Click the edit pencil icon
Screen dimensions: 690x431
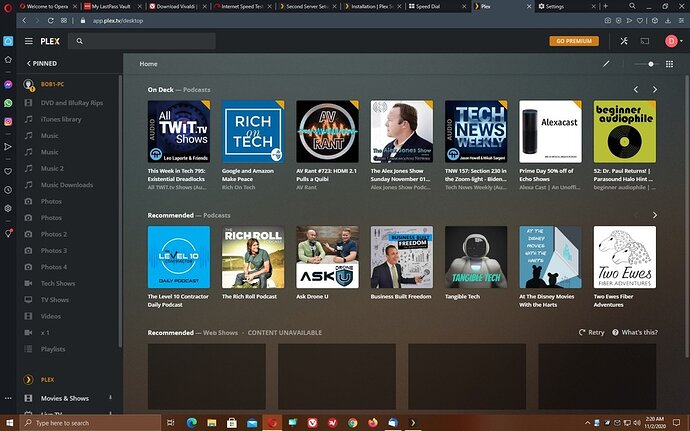click(x=606, y=64)
